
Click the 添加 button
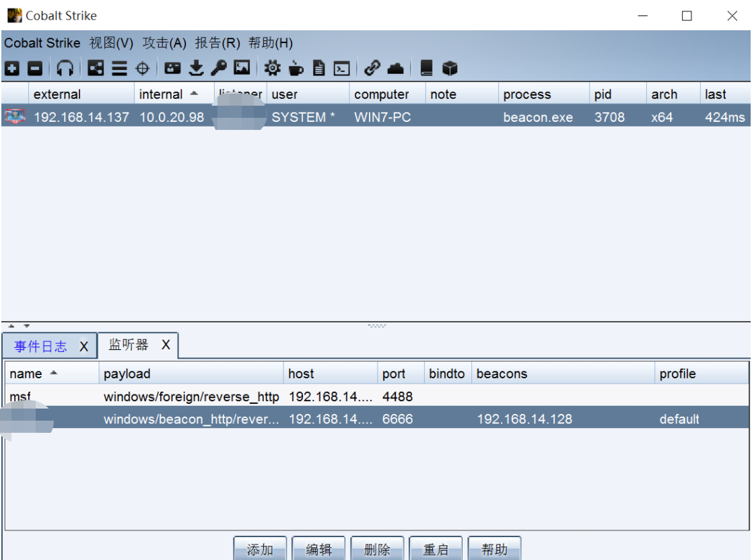260,549
